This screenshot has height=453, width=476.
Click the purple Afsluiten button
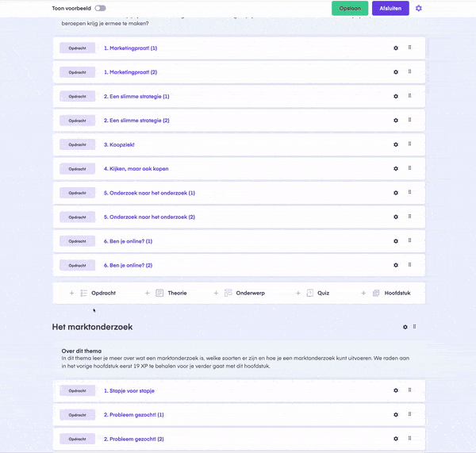[390, 8]
